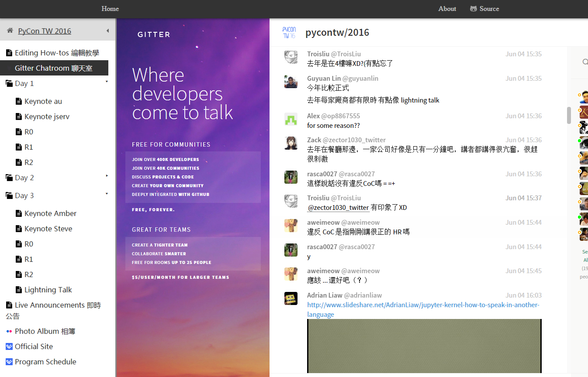Click document icon next to Keynote Amber
This screenshot has height=377, width=588.
click(x=18, y=213)
